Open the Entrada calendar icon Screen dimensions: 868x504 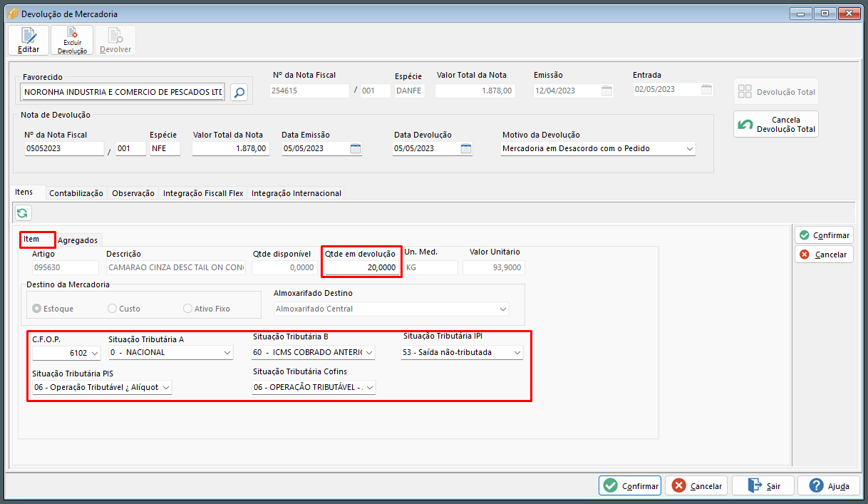click(x=706, y=89)
